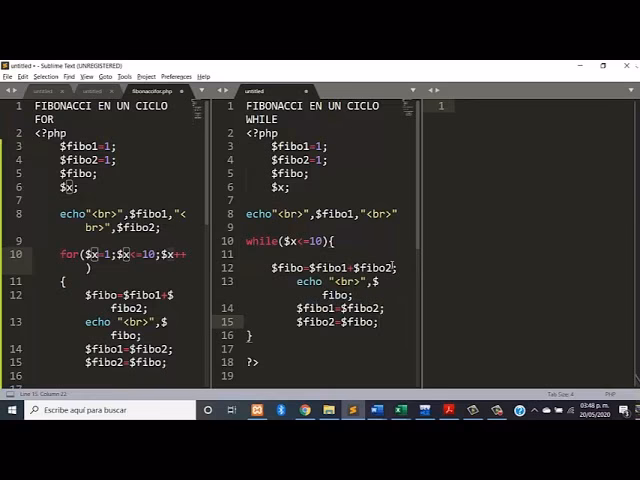Click '$fibo1=$fibo2;' on line 14, left pane
Viewport: 640px width, 480px height.
click(129, 349)
